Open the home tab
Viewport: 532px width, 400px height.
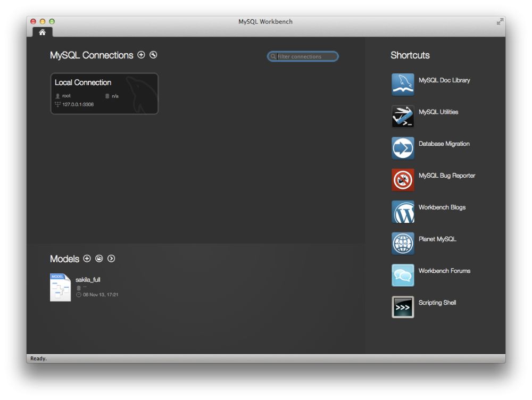coord(43,32)
